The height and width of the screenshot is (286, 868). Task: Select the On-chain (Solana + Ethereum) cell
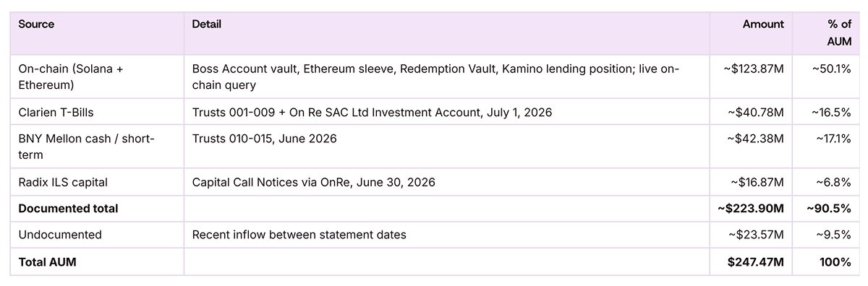(98, 77)
